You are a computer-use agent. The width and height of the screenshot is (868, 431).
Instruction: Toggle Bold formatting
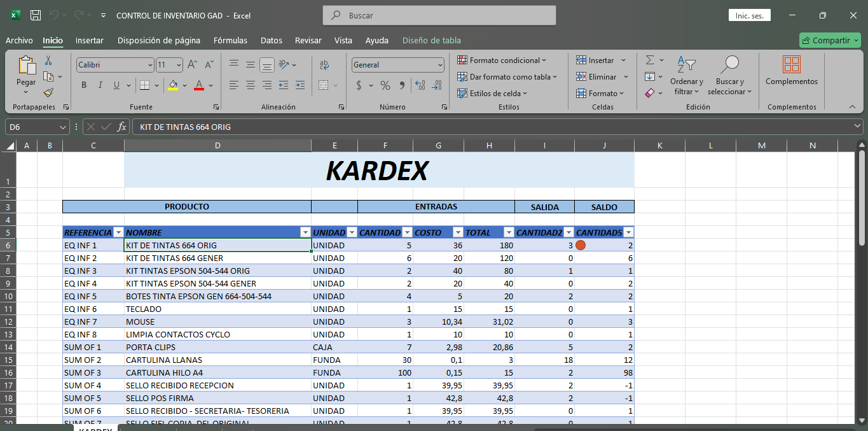click(84, 85)
